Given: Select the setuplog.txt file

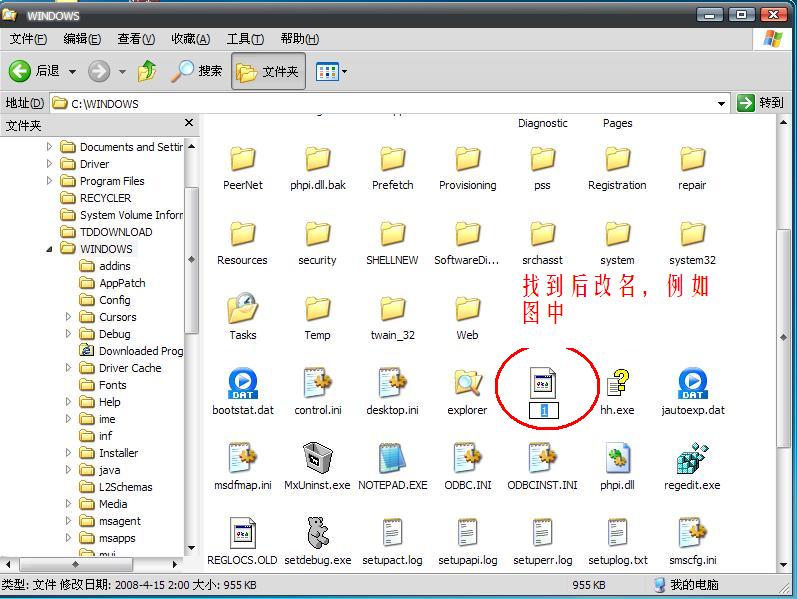Looking at the screenshot, I should tap(618, 541).
